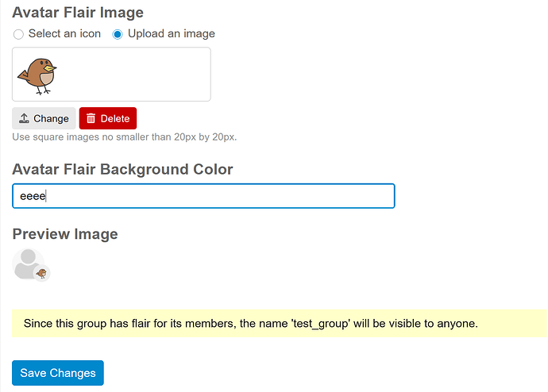The width and height of the screenshot is (548, 392).
Task: Focus the Avatar Flair Background Color field
Action: (x=203, y=196)
